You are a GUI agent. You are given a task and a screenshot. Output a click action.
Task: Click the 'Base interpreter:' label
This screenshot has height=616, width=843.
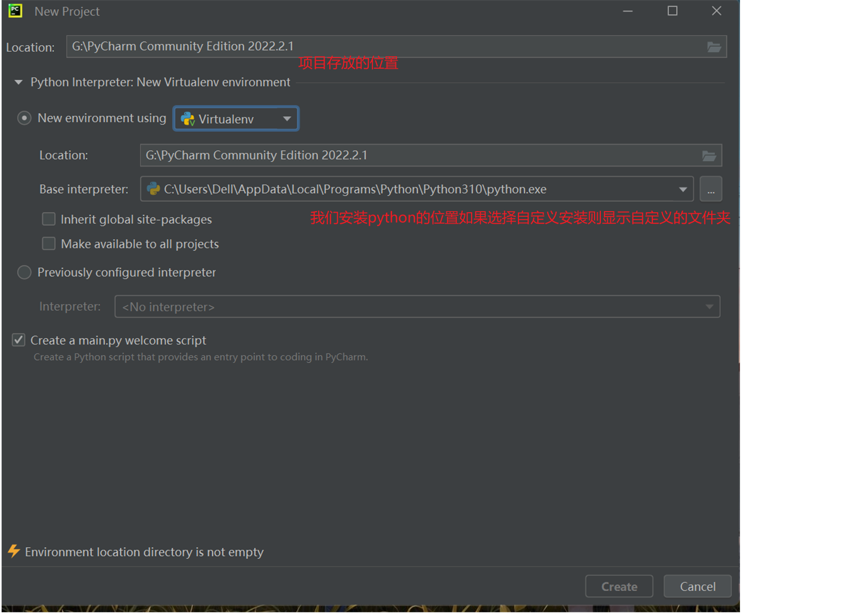[84, 189]
